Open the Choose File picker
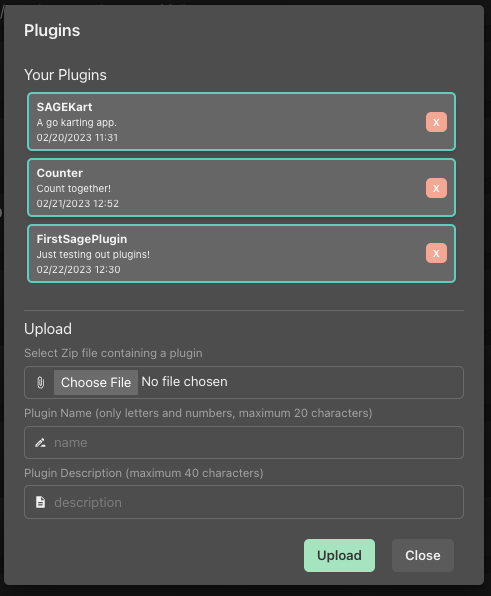The height and width of the screenshot is (596, 491). [x=96, y=382]
